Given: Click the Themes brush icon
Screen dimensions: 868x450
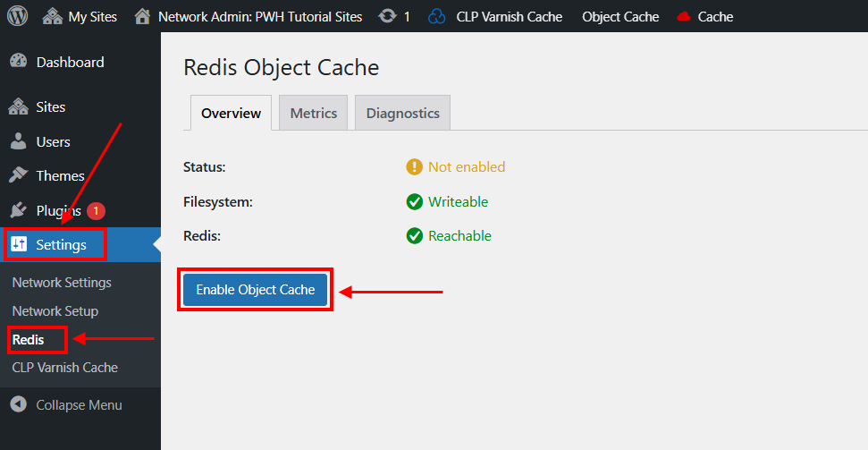Looking at the screenshot, I should pyautogui.click(x=18, y=175).
